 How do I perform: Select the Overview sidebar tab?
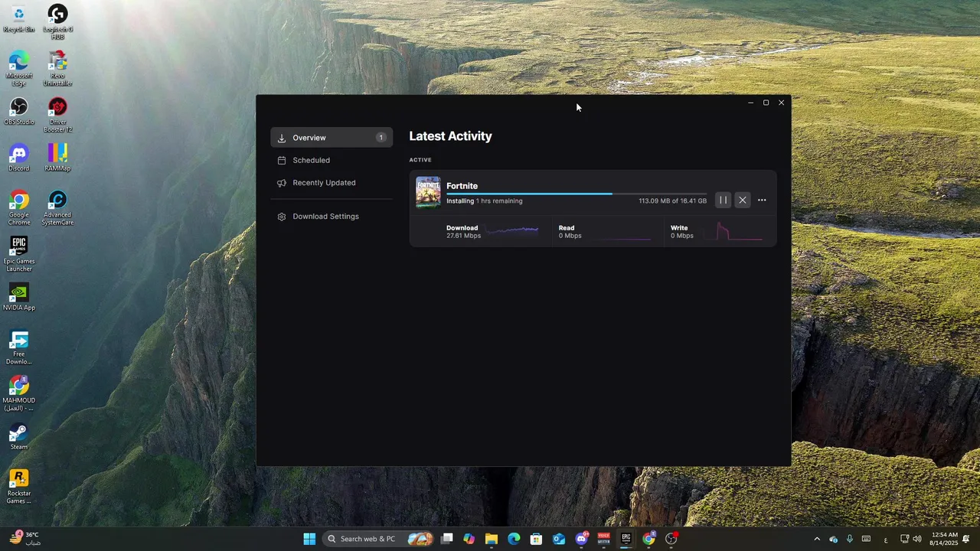332,138
